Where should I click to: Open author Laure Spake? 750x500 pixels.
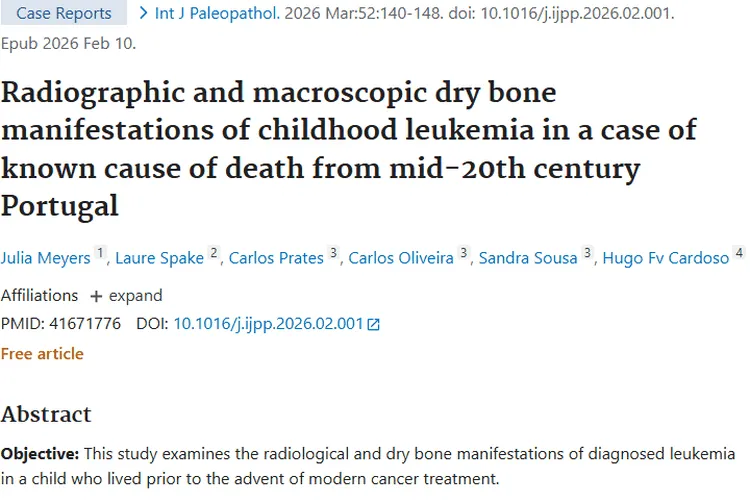tap(160, 258)
